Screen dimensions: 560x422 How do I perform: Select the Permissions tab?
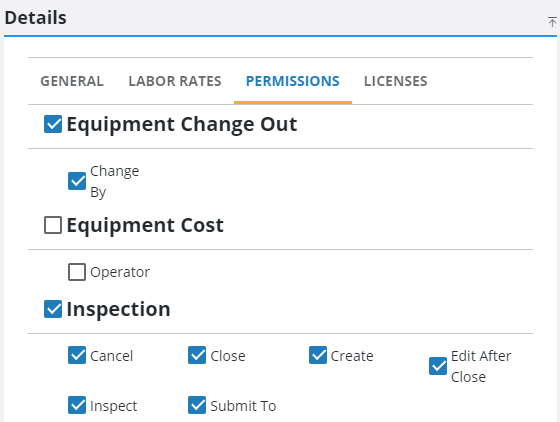point(293,81)
